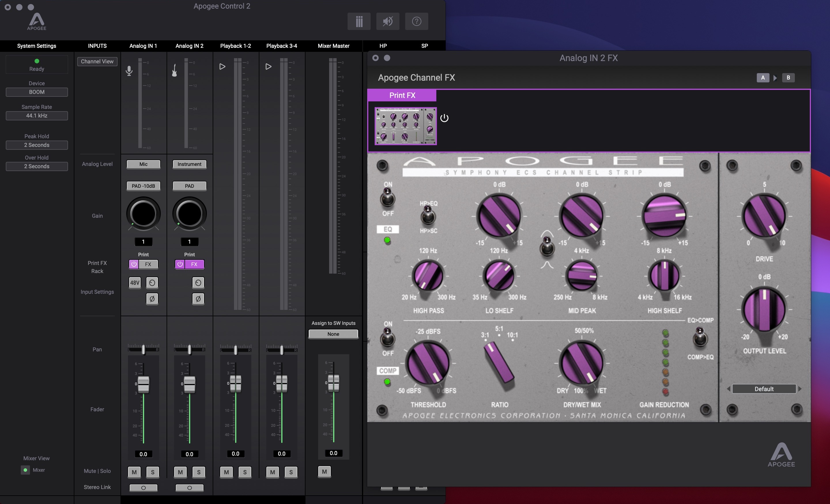830x504 pixels.
Task: Click the guitar icon on Analog IN 2
Action: pos(174,70)
